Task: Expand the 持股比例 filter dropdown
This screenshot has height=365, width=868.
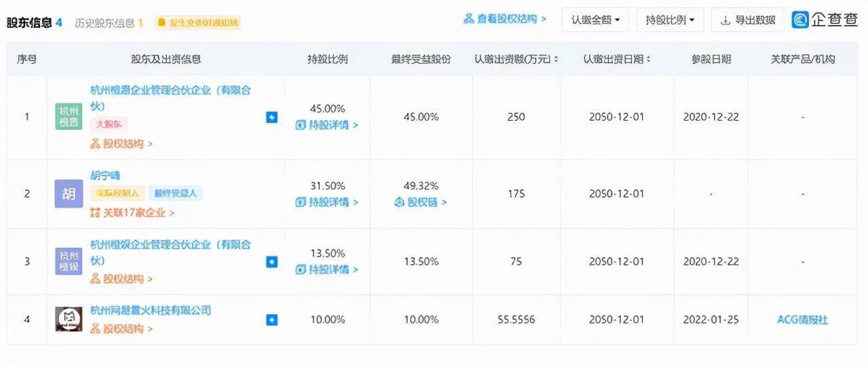Action: click(x=670, y=20)
